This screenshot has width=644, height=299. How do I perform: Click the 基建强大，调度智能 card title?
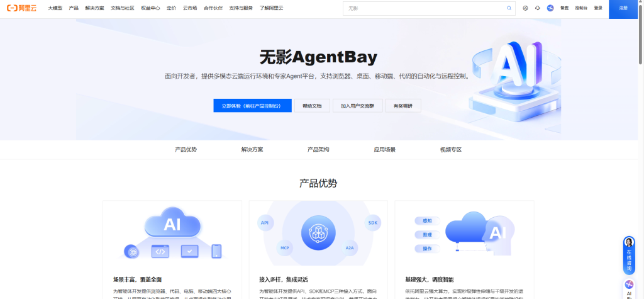[x=429, y=279]
